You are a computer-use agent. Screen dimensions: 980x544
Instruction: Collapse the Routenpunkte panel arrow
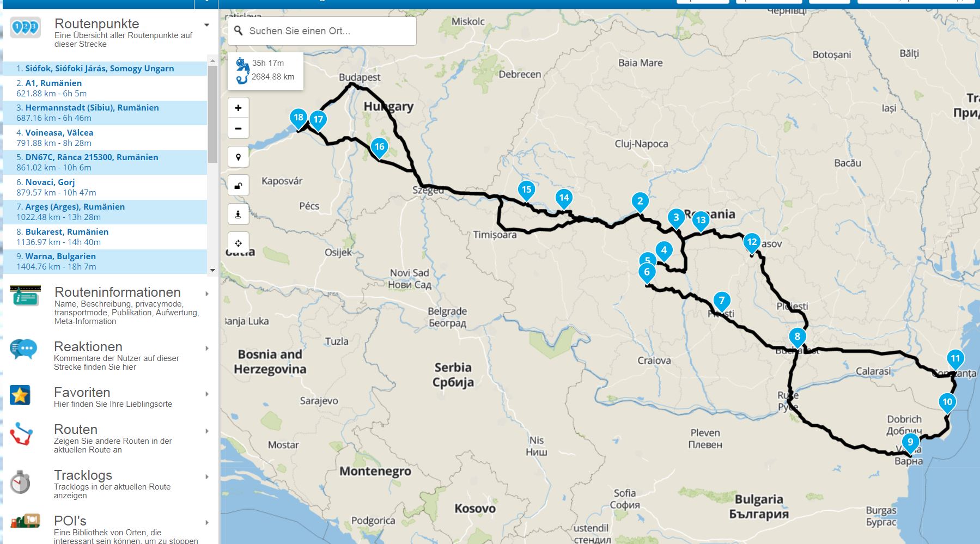[x=206, y=25]
